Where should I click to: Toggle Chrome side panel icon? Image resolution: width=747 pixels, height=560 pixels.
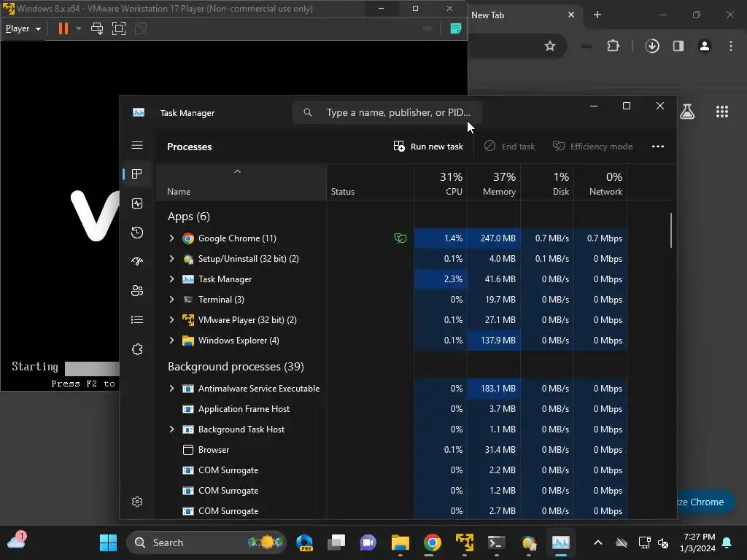[678, 46]
